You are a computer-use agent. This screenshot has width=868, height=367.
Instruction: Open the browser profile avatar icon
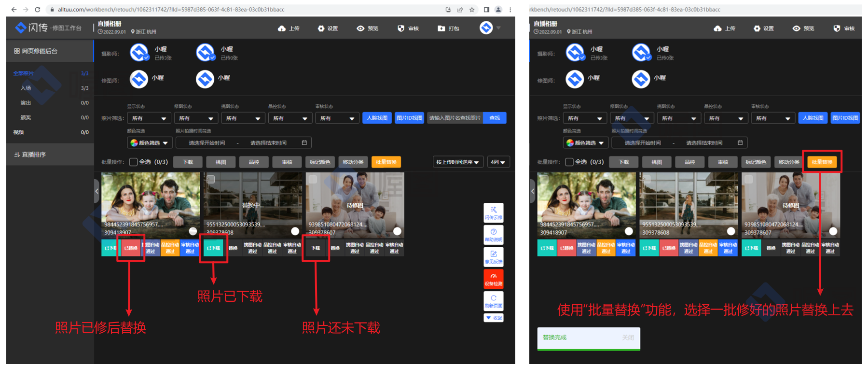coord(498,9)
